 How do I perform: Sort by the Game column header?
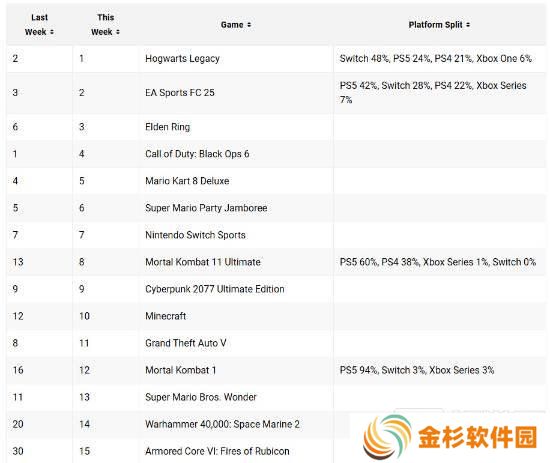(x=236, y=25)
